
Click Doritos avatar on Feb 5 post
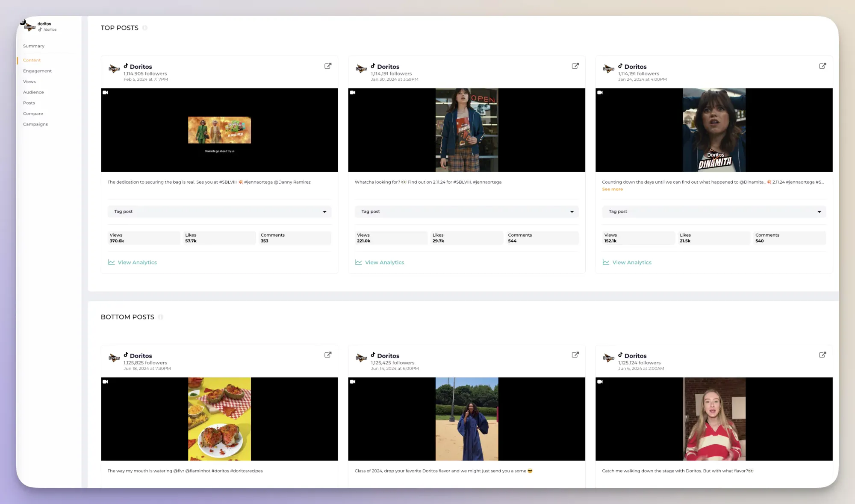[114, 69]
